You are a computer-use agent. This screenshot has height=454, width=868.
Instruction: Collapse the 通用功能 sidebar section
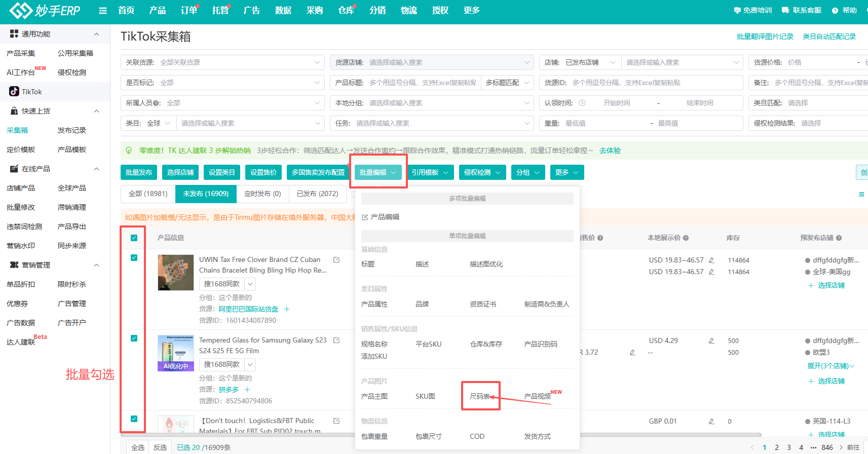click(96, 34)
